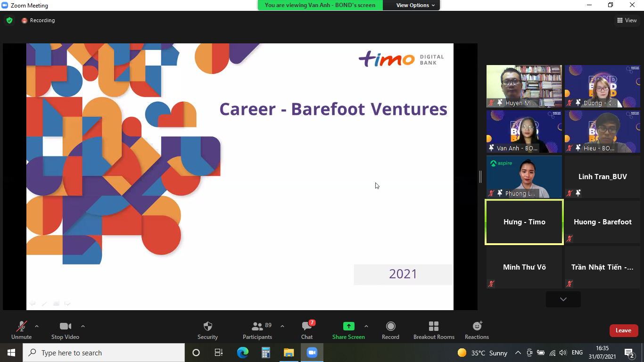Toggle the Stop Video camera button
The width and height of the screenshot is (644, 362).
(x=65, y=326)
